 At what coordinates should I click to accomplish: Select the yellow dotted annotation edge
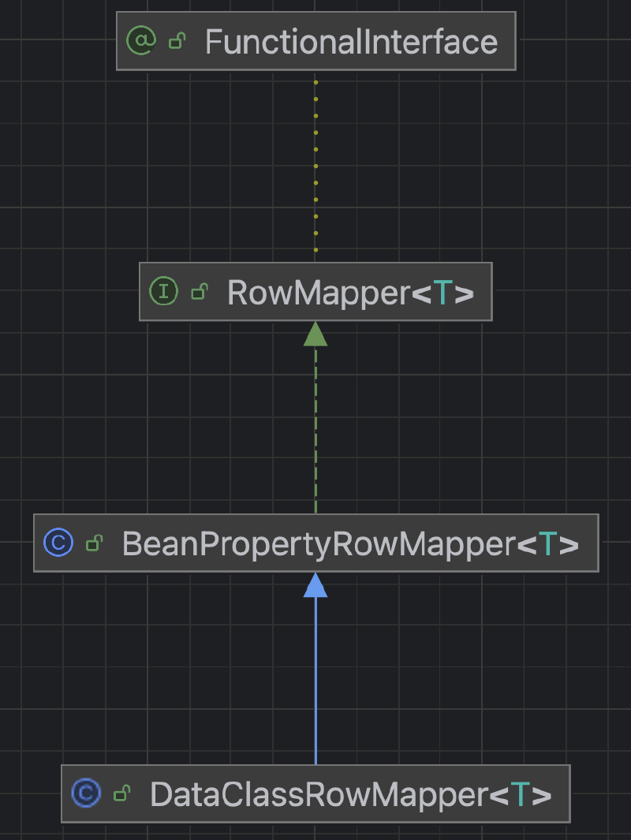pyautogui.click(x=315, y=166)
